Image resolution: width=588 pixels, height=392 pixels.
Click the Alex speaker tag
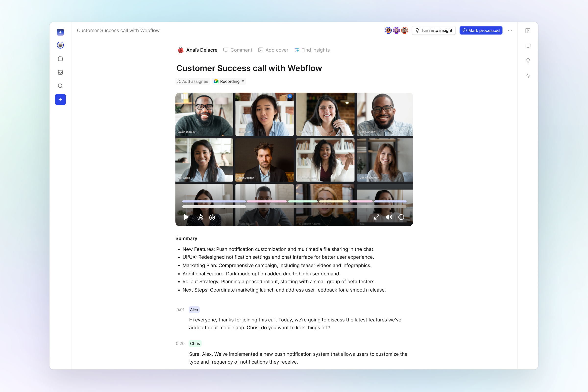(194, 309)
